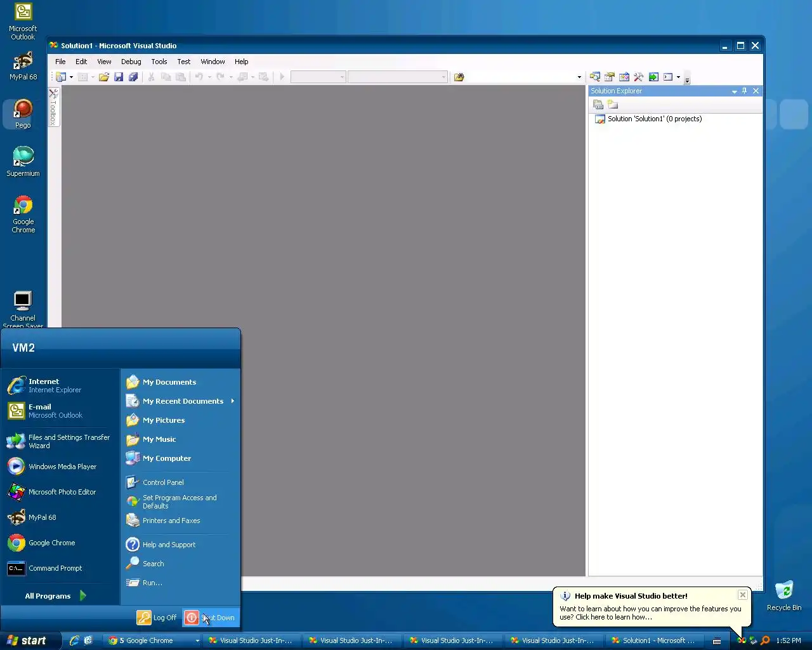Open the Debug menu
Screen dimensions: 812x650
131,62
